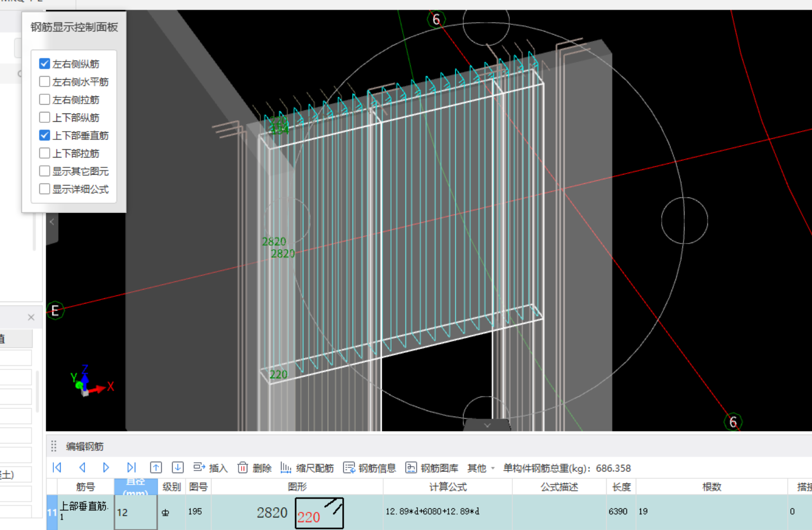Click the 钢筋显示控制面板 title

74,27
